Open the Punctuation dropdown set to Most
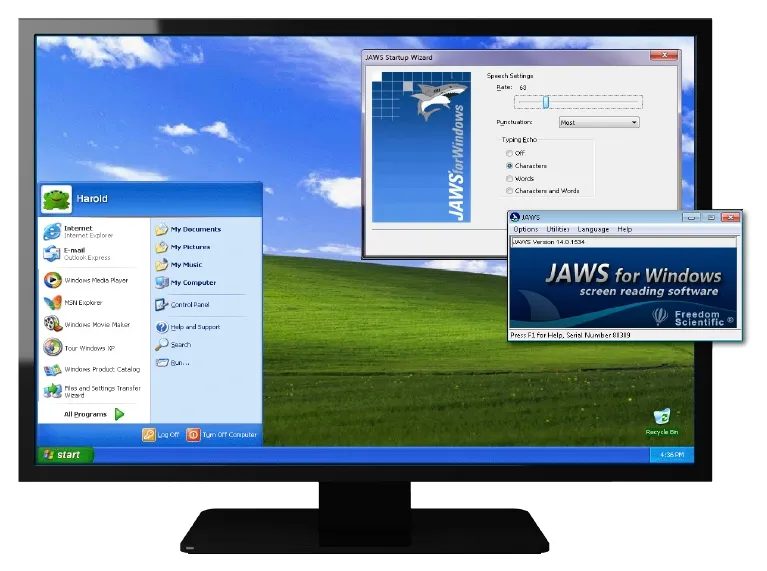The width and height of the screenshot is (767, 571). click(x=599, y=122)
